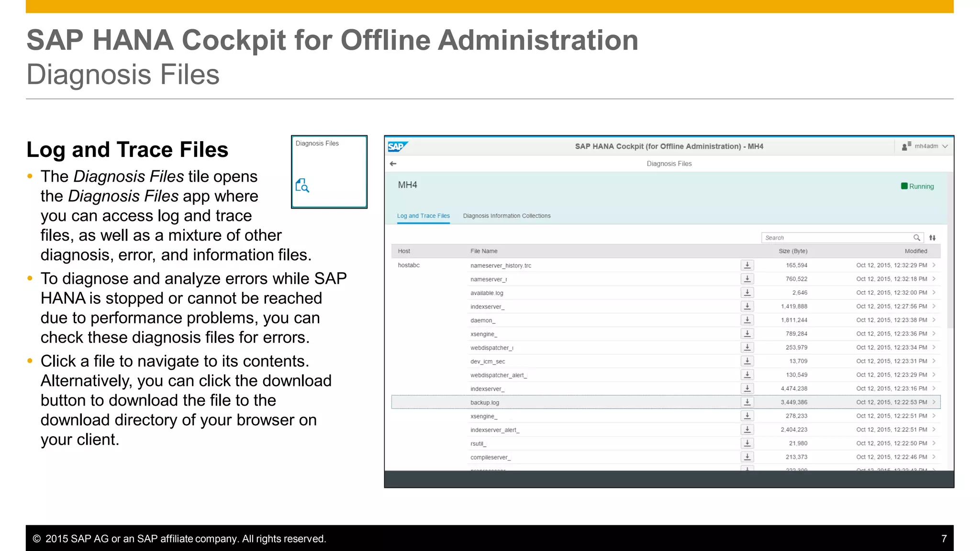Download the 1,419,888 byte indexserver file

click(x=747, y=306)
